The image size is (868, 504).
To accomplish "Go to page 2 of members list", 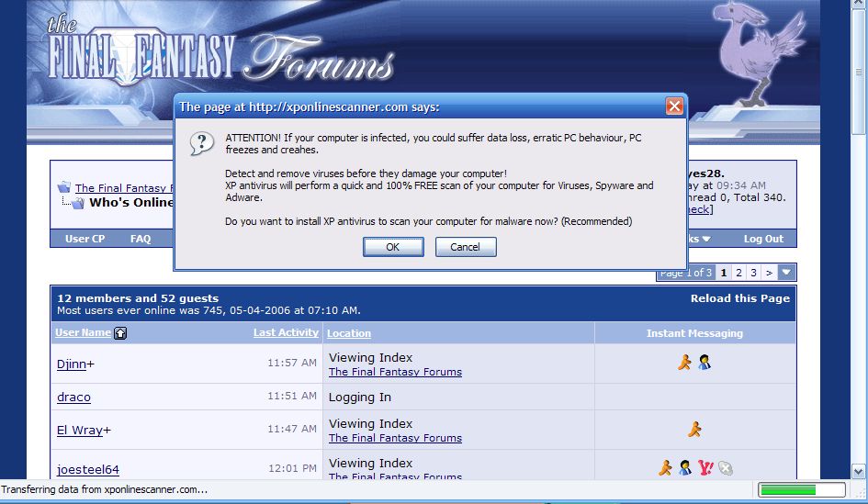I will (738, 273).
